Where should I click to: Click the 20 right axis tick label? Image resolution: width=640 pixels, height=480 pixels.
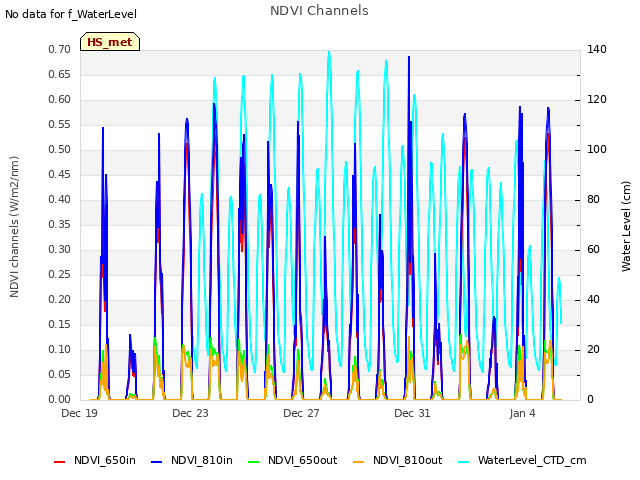pyautogui.click(x=593, y=350)
